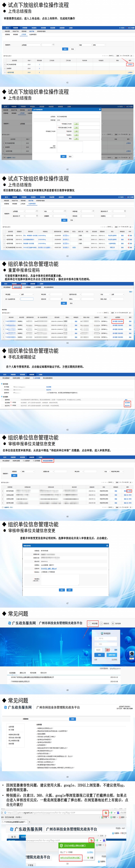Open the red-boxed 单位信息变更审核 tab on slide 46
This screenshot has width=135, height=868.
(48, 461)
